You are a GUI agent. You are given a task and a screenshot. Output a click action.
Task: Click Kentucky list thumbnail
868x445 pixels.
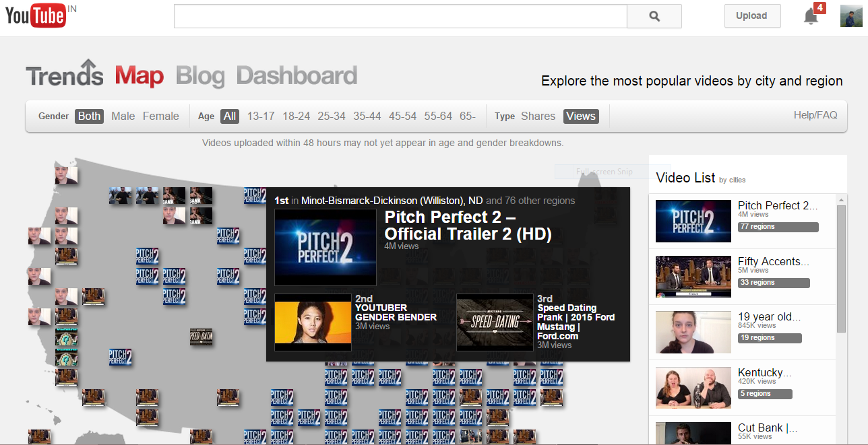pyautogui.click(x=693, y=388)
